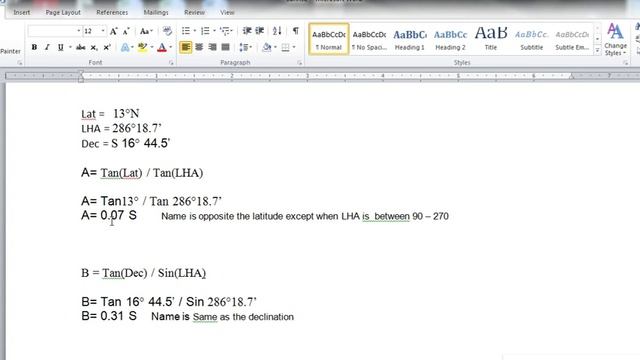Clear all text formatting
640x360 pixels.
tap(167, 31)
